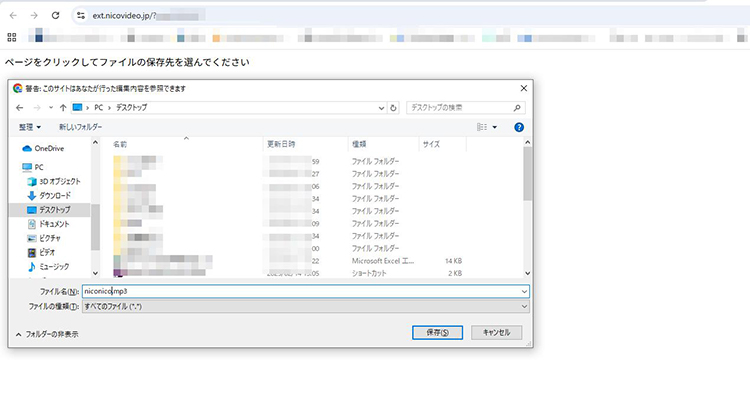Click the file list scroll up arrow

[x=528, y=142]
